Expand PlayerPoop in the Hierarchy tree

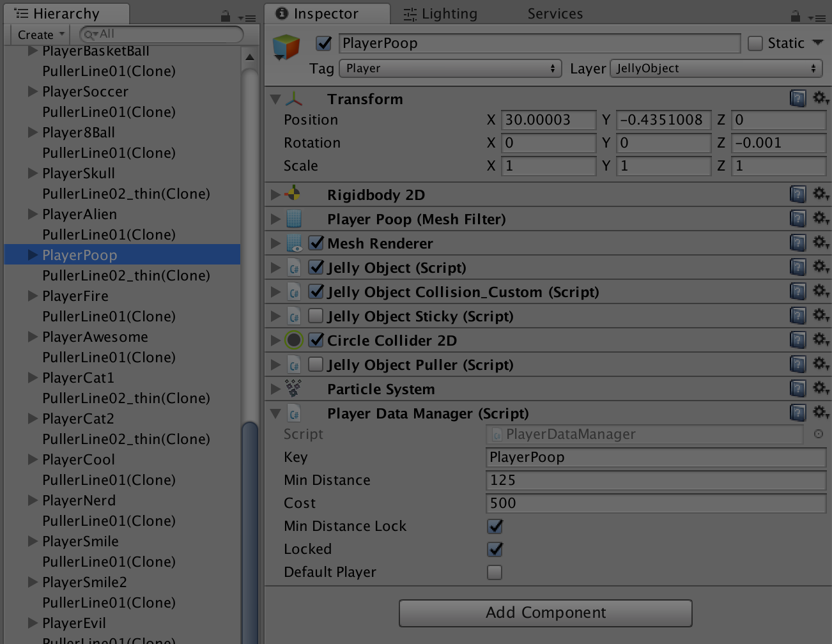33,255
